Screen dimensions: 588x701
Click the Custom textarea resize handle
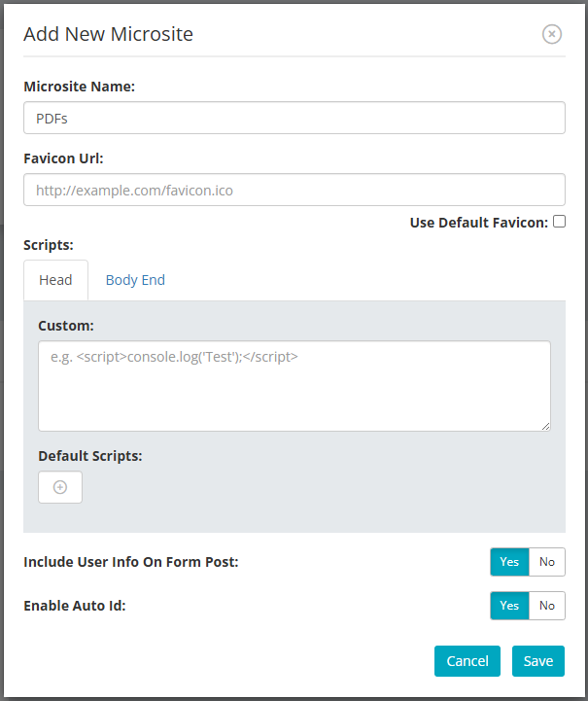click(x=545, y=426)
